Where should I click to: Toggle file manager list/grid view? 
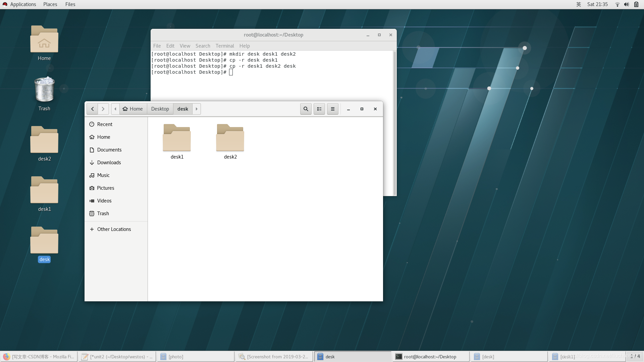319,109
